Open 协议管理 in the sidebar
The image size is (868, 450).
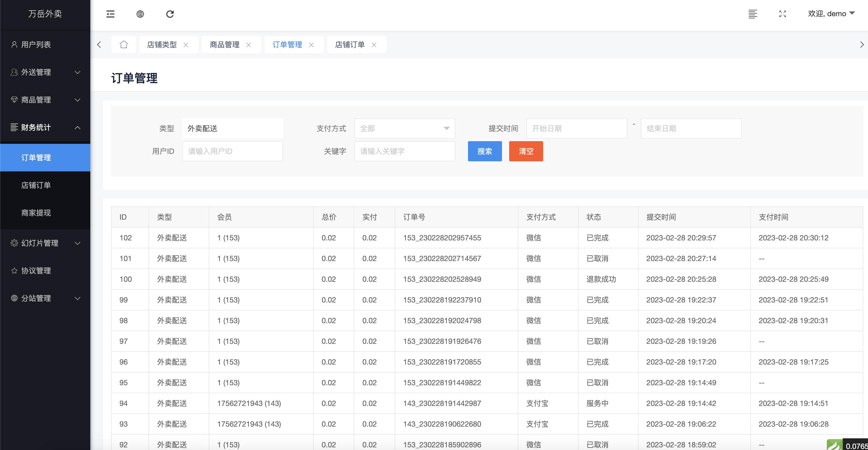[x=45, y=271]
